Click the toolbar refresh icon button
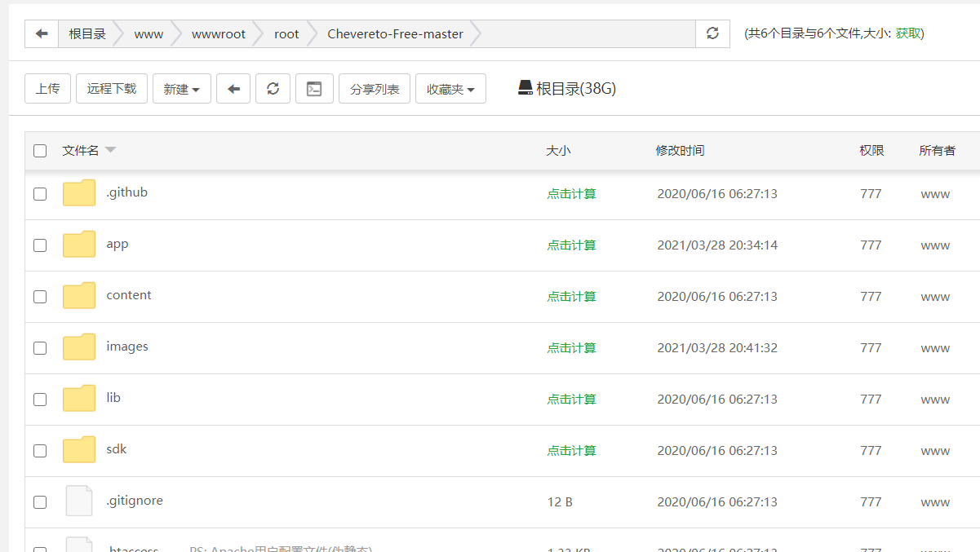Image resolution: width=980 pixels, height=552 pixels. click(273, 89)
